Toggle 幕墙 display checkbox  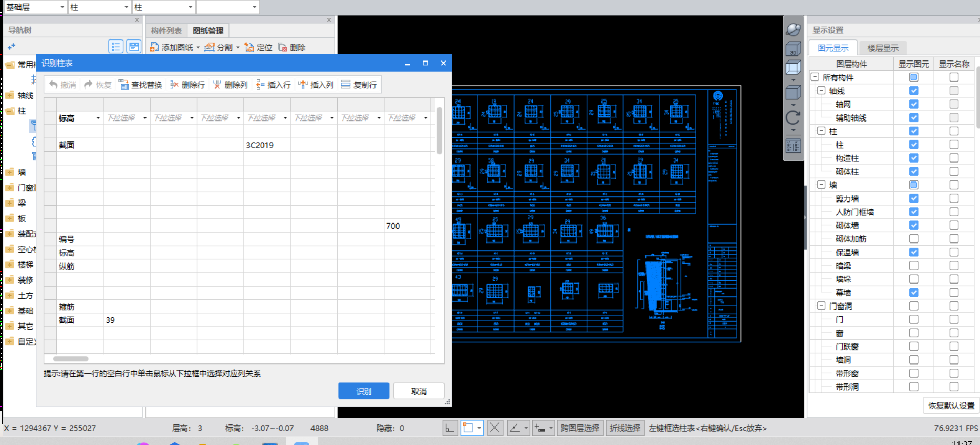point(913,293)
